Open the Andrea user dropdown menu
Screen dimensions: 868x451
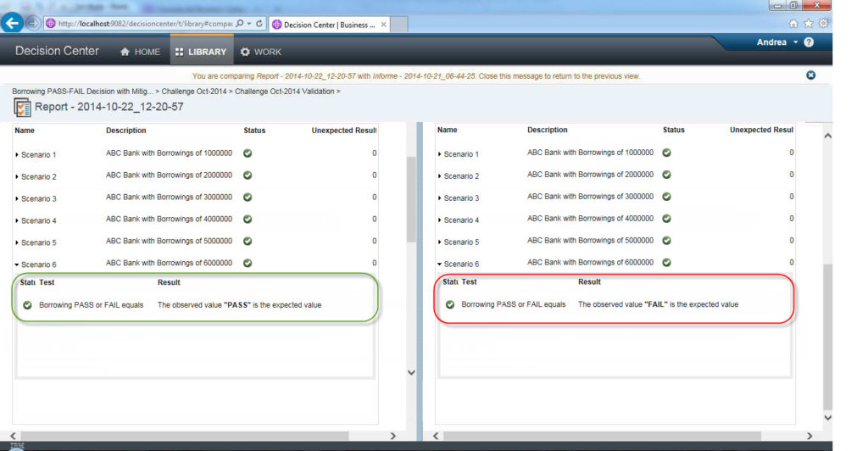tap(776, 42)
